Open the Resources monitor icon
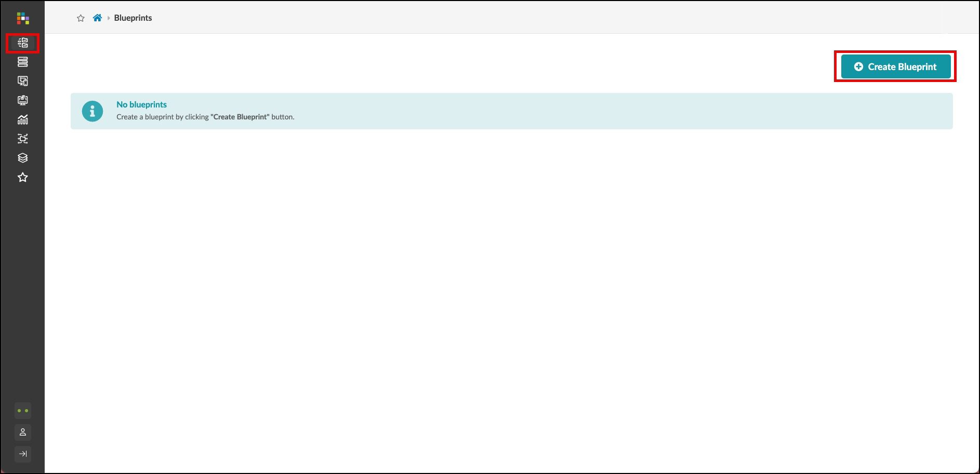 pos(22,100)
